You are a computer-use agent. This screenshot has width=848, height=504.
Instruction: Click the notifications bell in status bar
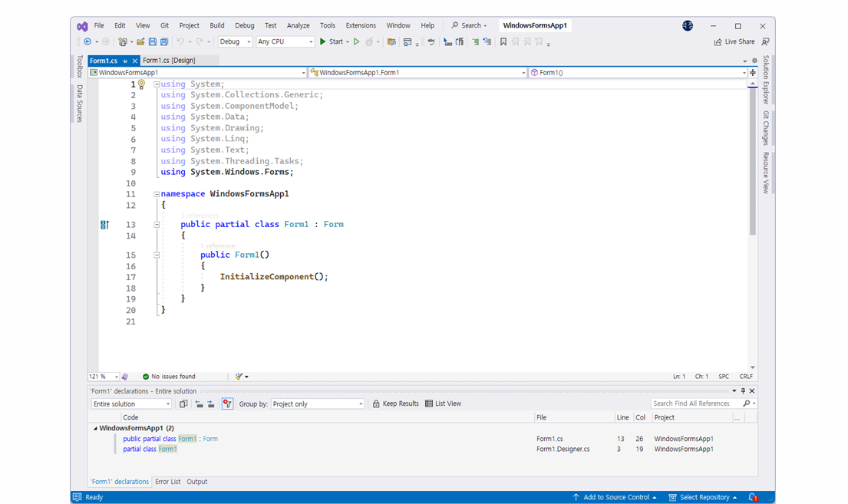coord(752,497)
